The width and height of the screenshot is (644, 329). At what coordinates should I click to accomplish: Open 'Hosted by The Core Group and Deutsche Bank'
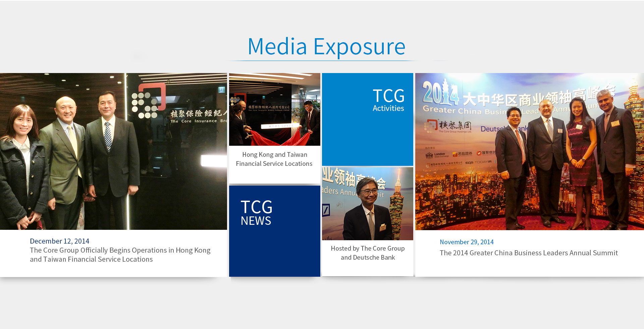(x=368, y=253)
